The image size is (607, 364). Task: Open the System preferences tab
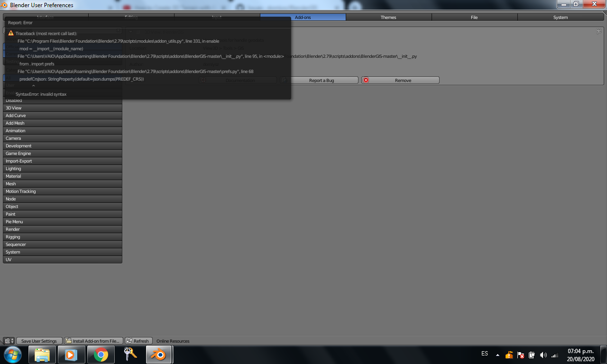560,17
